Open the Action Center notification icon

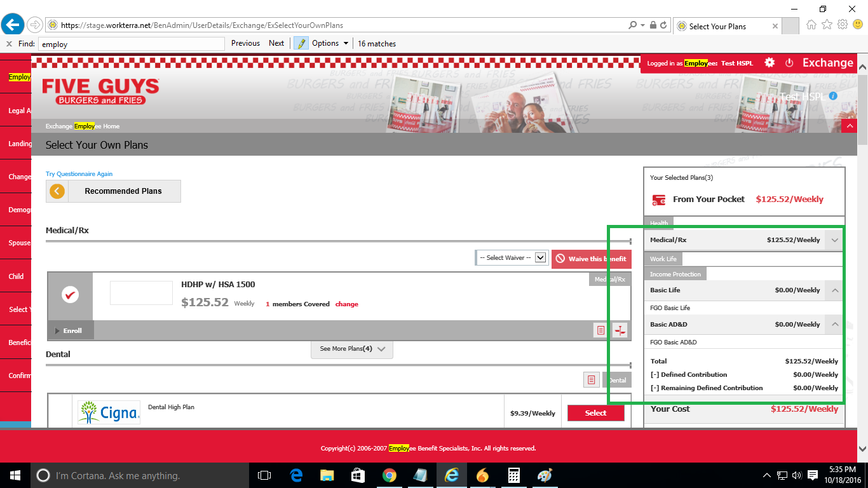(813, 475)
